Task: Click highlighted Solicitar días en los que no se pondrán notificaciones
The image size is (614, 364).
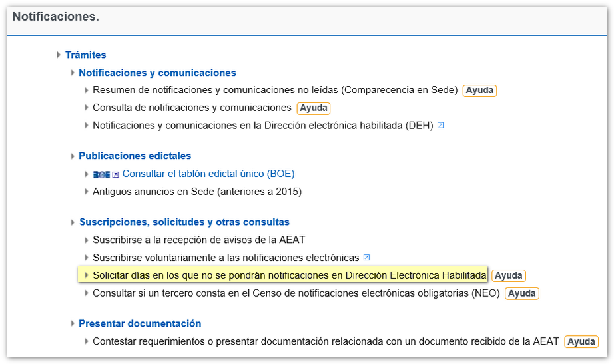Action: (289, 275)
